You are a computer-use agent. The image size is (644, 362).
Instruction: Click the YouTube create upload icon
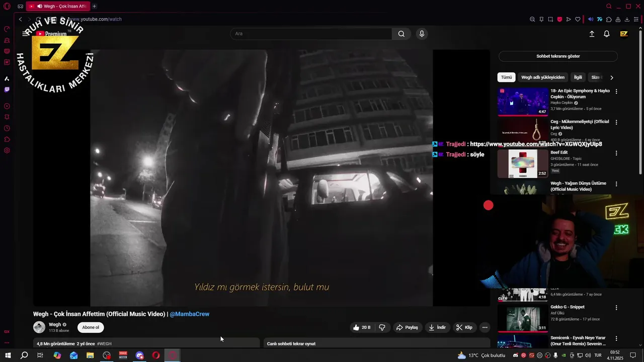click(592, 34)
